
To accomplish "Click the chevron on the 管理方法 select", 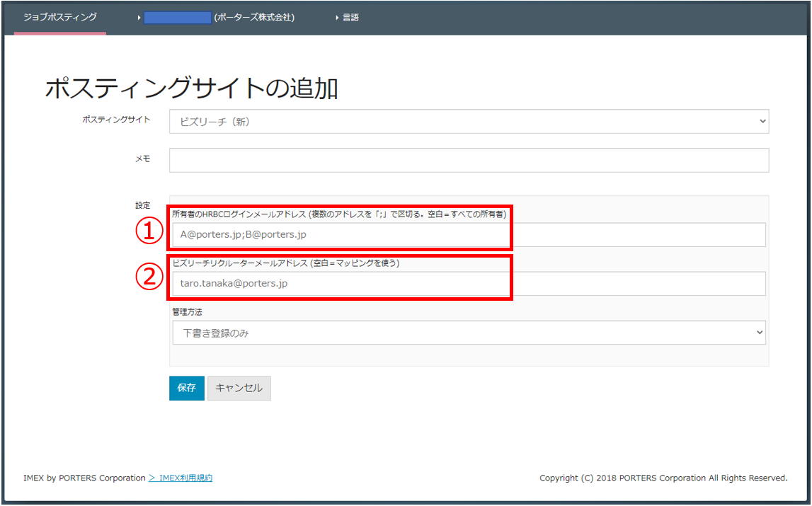I will (759, 333).
